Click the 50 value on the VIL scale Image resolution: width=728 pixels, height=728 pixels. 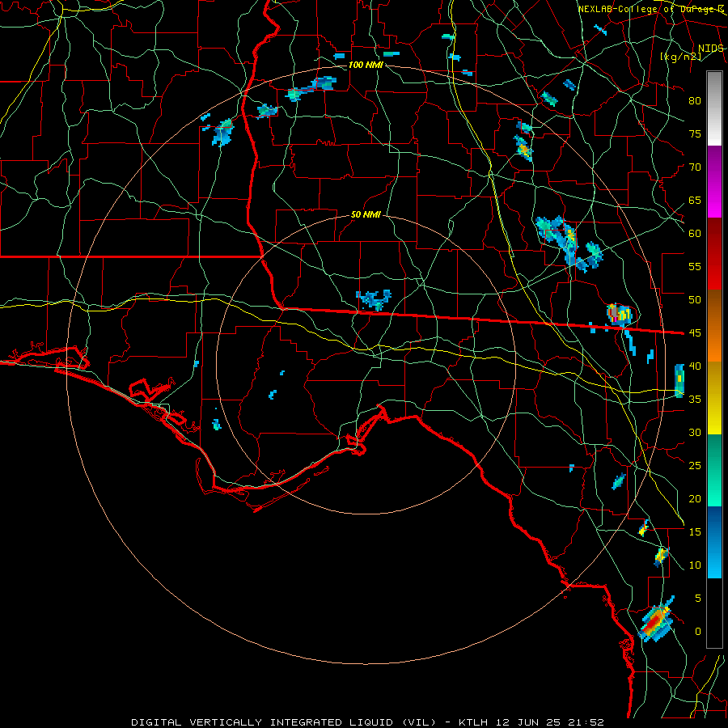click(x=695, y=299)
